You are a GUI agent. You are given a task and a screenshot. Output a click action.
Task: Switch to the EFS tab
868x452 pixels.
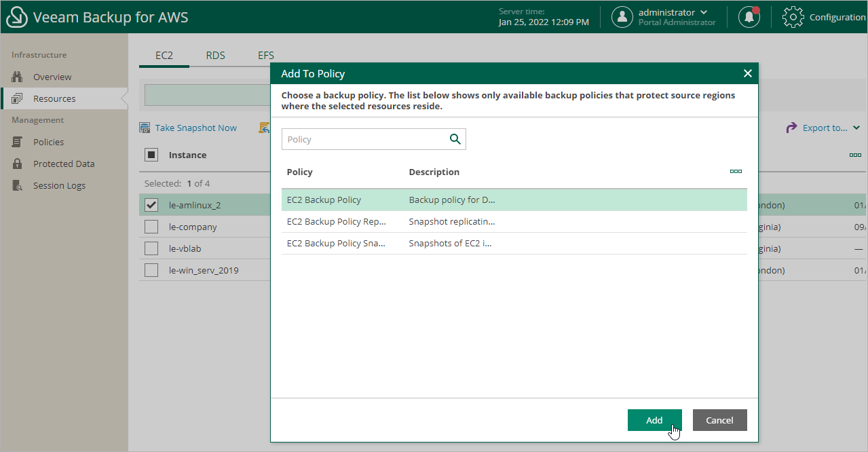(265, 55)
